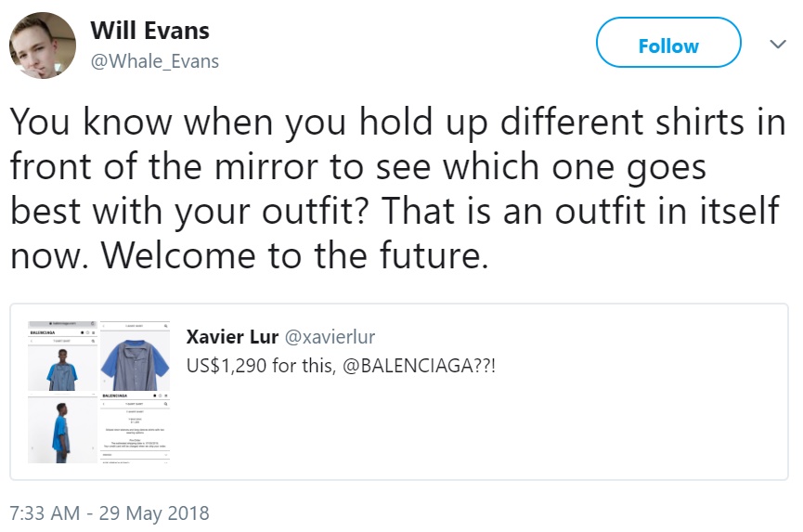Click the @BALENCIAGA mention in quoted tweet
This screenshot has height=532, width=803.
419,366
